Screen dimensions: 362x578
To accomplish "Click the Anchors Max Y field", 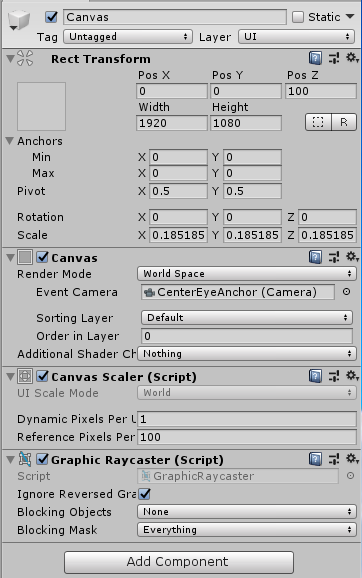I will pyautogui.click(x=253, y=173).
